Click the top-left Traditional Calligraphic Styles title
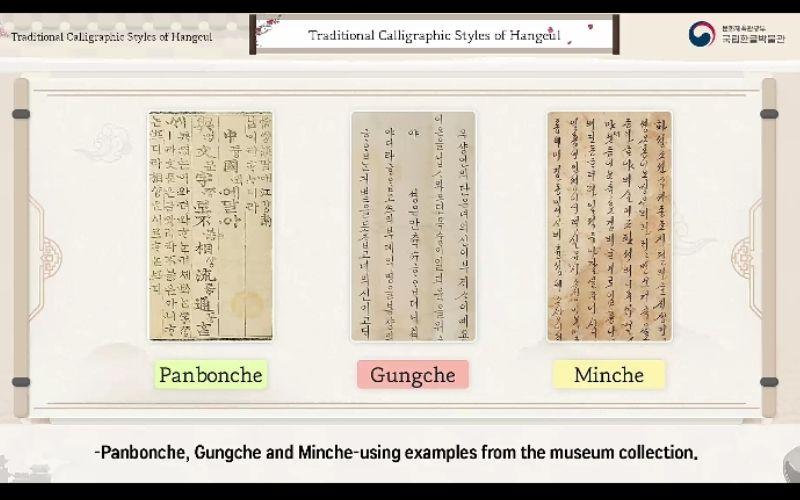 tap(111, 37)
